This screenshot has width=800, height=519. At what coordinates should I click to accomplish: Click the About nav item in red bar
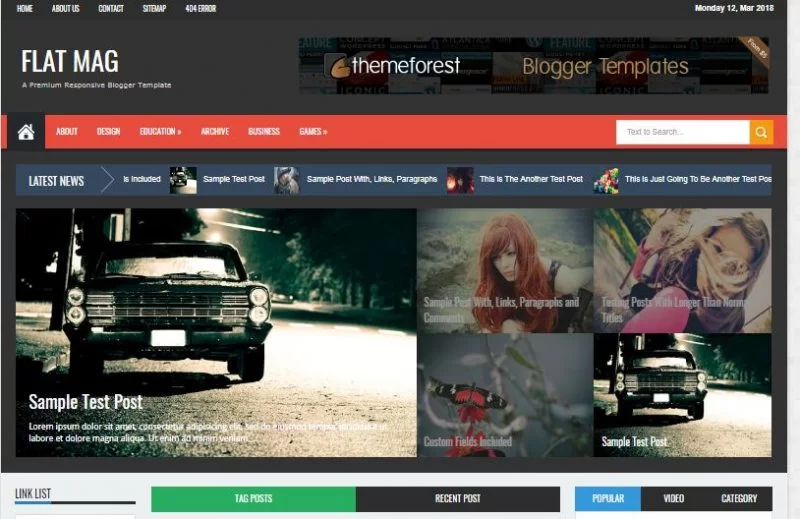(x=67, y=132)
